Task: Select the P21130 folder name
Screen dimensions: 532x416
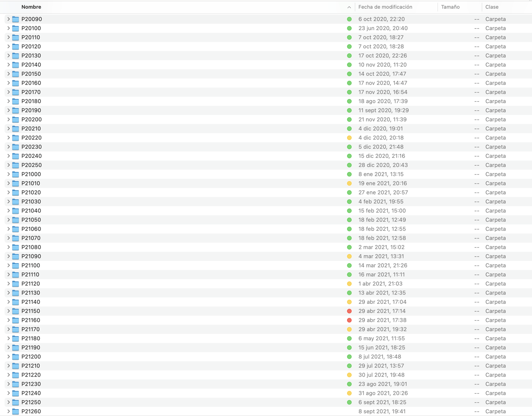Action: pyautogui.click(x=30, y=293)
